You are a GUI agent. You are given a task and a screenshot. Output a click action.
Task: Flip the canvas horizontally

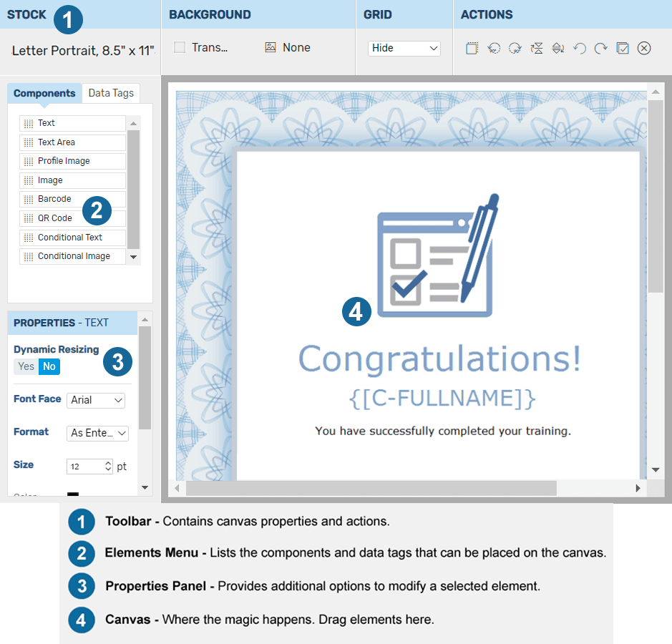click(x=558, y=48)
